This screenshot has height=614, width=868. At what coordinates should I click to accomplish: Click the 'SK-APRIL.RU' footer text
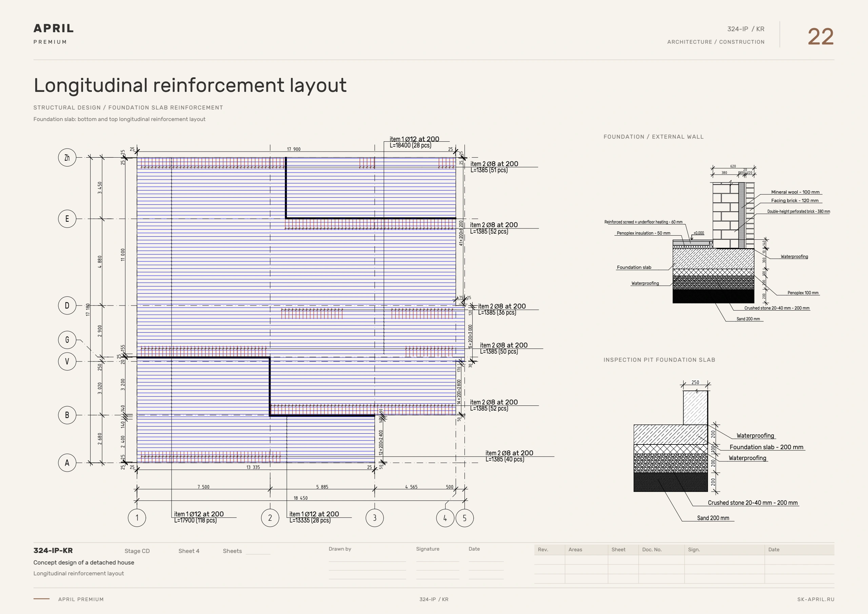[815, 599]
